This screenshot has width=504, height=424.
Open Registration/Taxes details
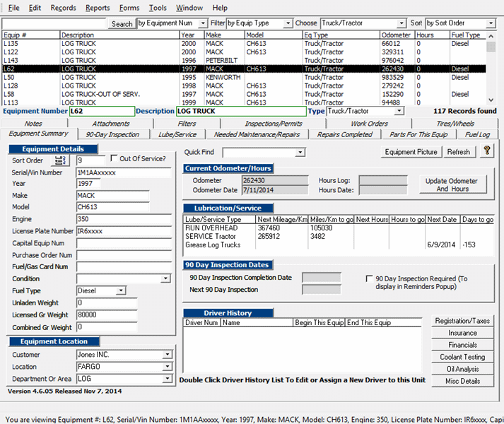(462, 321)
